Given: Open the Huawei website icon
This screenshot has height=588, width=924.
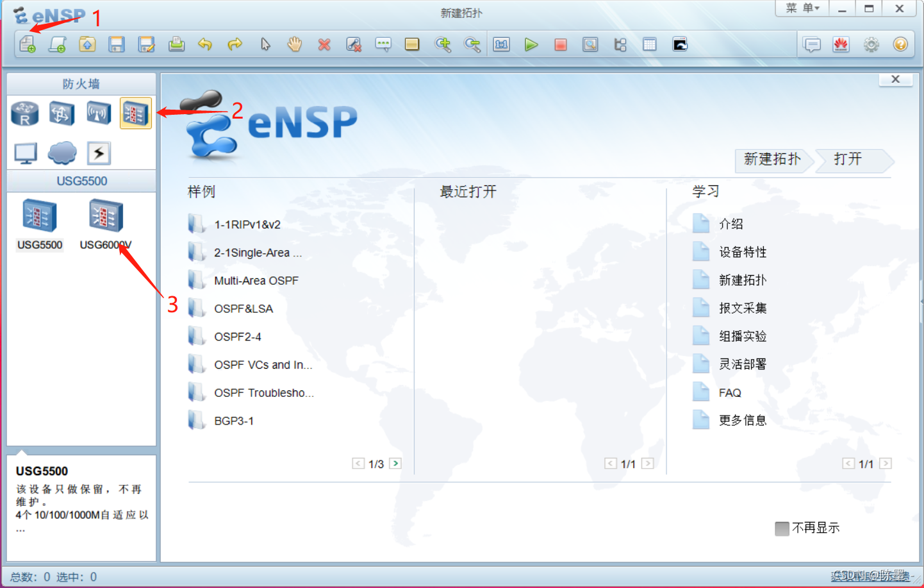Looking at the screenshot, I should point(841,44).
